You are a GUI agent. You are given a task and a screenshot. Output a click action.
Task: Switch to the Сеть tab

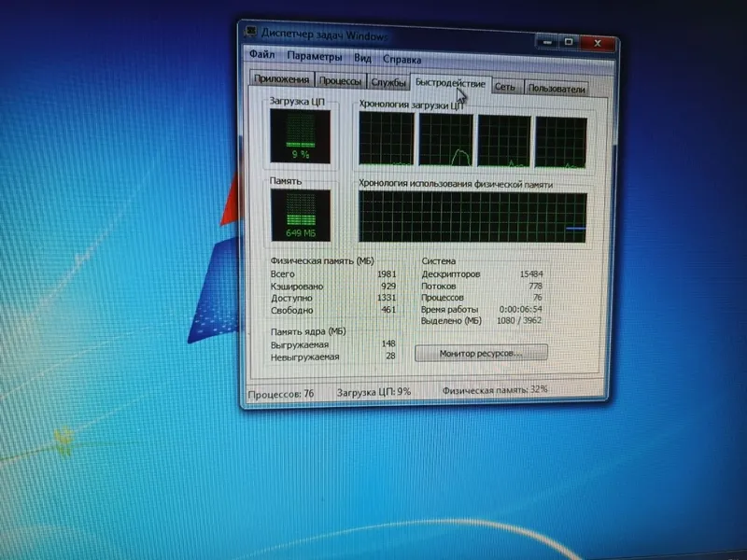pos(505,87)
